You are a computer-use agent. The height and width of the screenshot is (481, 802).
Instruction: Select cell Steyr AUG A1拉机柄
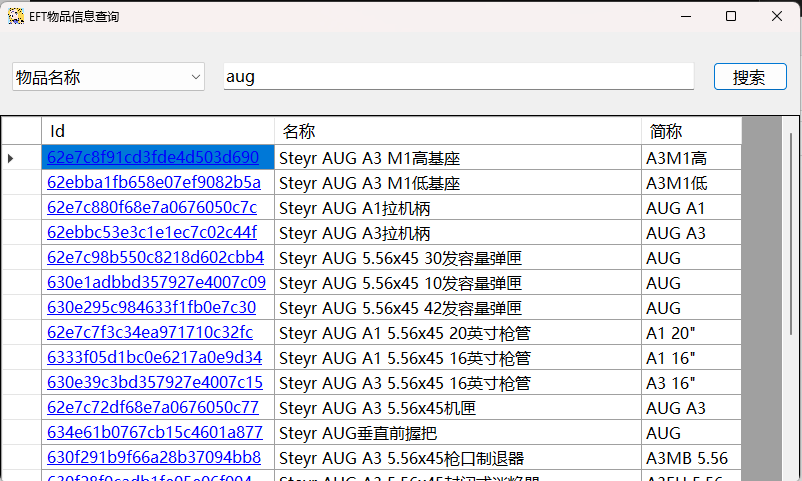458,208
